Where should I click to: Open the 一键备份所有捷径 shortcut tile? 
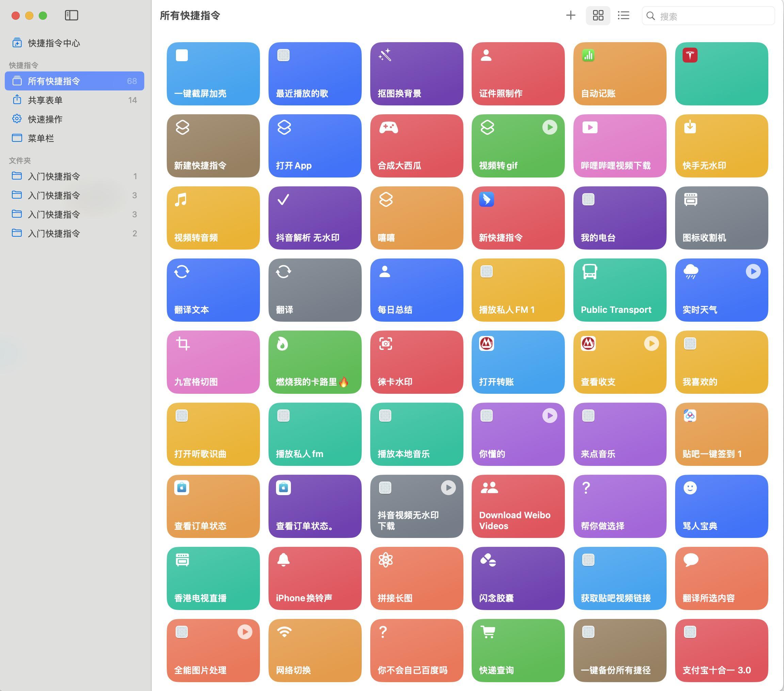click(x=620, y=650)
